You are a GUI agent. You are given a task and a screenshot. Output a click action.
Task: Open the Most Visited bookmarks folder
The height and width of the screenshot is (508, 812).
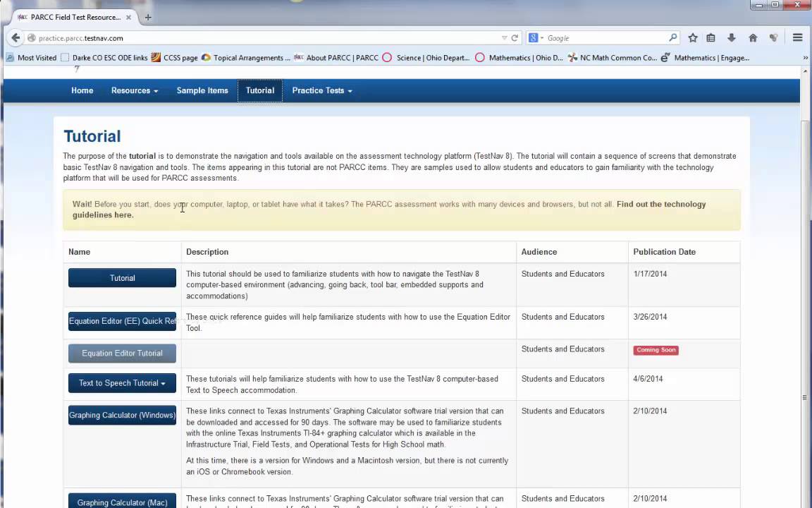pos(31,58)
